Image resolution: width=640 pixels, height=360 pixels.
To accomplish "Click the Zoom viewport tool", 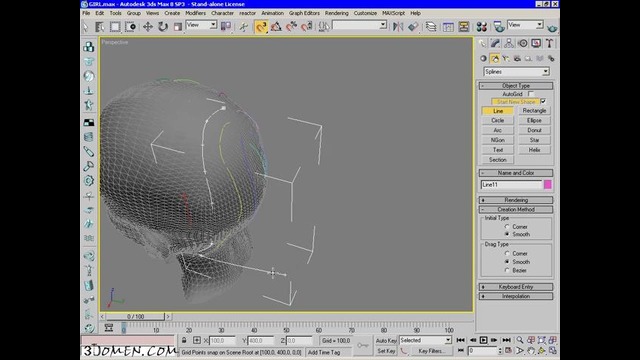I will coord(520,340).
